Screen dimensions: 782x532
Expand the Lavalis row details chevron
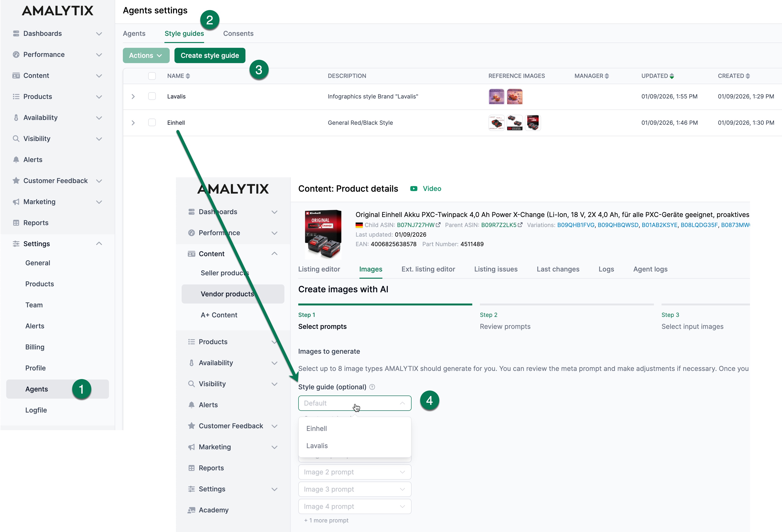click(133, 96)
